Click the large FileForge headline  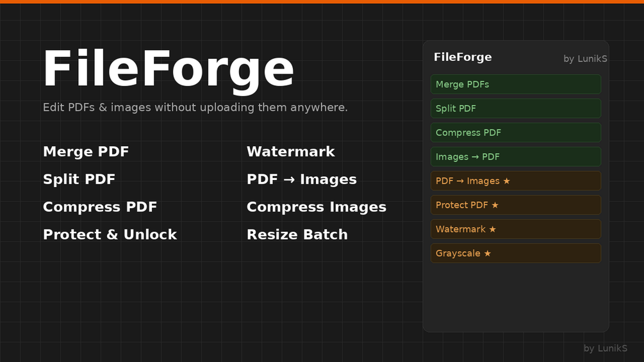pos(169,69)
